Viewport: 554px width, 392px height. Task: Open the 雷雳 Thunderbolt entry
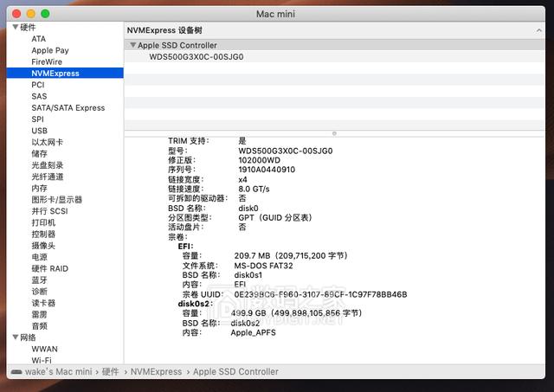click(39, 314)
